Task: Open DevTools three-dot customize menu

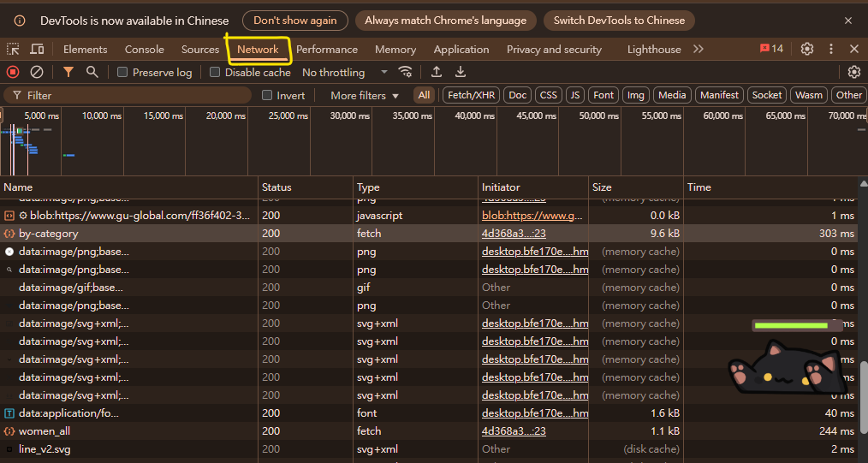Action: coord(831,50)
